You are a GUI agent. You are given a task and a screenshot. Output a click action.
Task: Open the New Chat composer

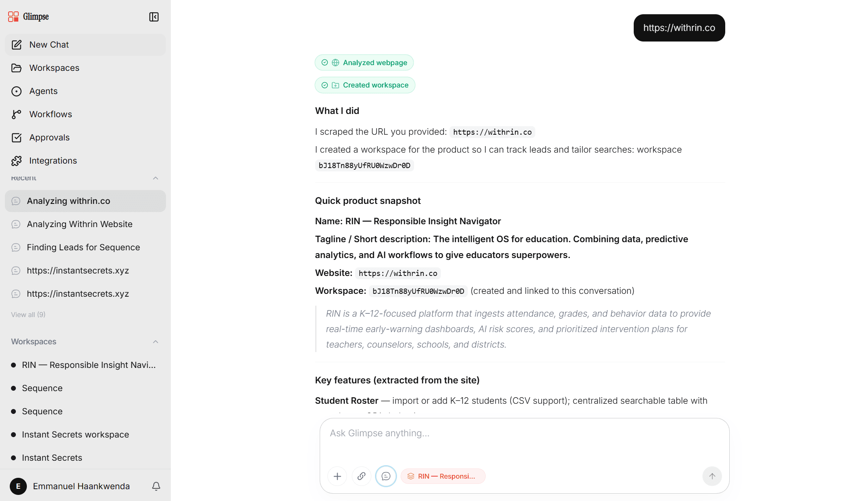[49, 45]
